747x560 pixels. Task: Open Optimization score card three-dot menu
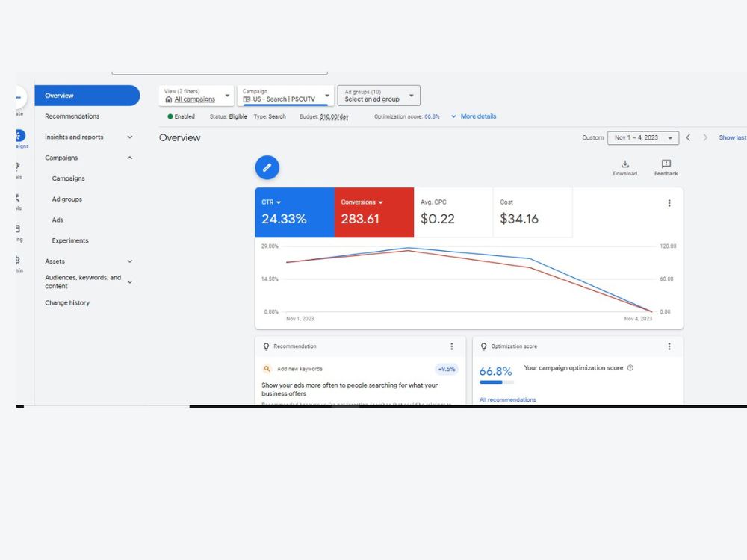point(669,346)
